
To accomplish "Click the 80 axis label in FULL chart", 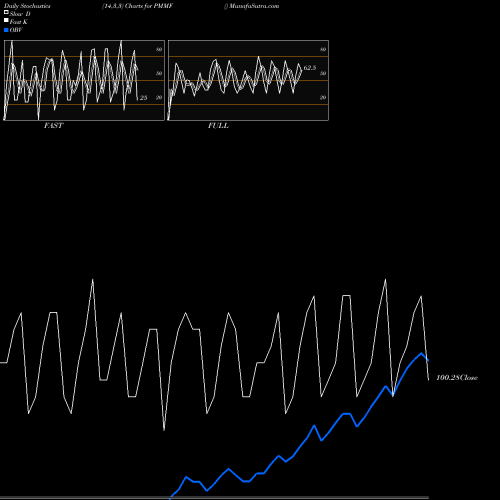I will 323,50.
